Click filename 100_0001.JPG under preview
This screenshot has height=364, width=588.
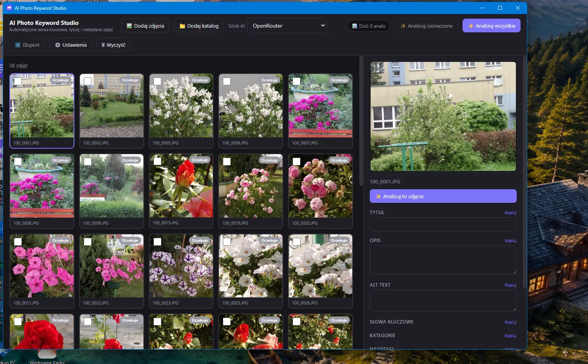pyautogui.click(x=385, y=182)
